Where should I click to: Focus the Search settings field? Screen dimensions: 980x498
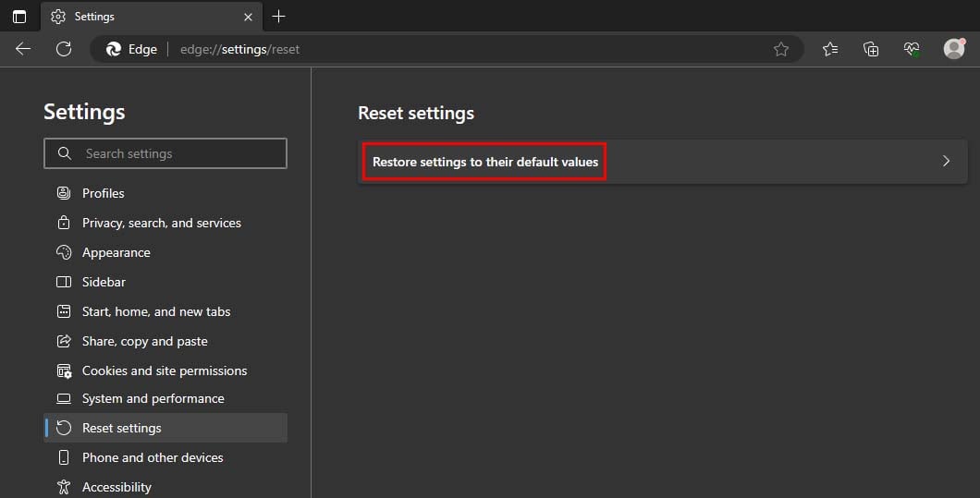165,153
